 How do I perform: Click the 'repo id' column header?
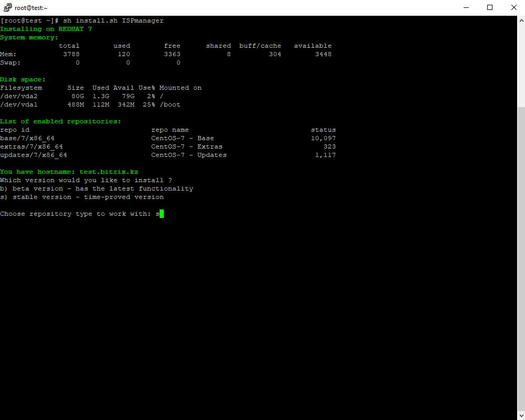pyautogui.click(x=15, y=130)
